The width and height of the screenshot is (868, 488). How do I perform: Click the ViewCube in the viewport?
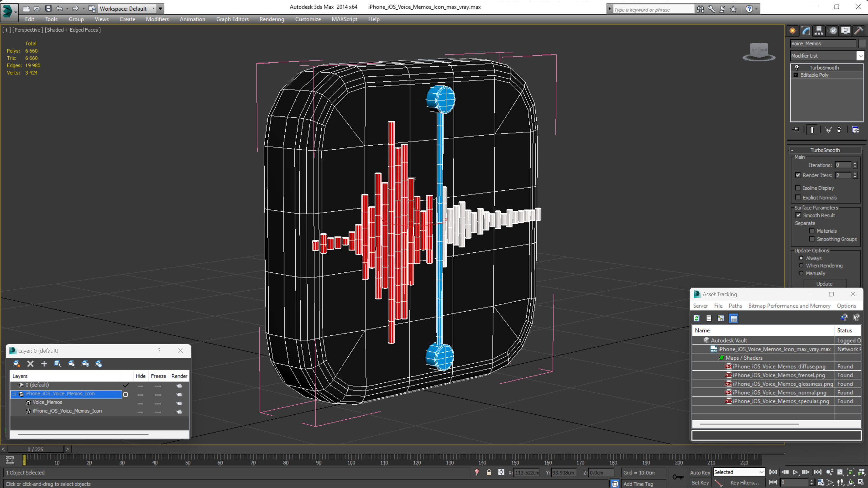point(759,51)
